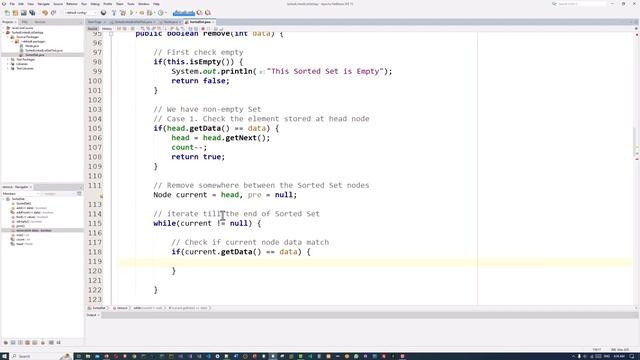
Task: Select the History view button
Action: click(x=107, y=29)
